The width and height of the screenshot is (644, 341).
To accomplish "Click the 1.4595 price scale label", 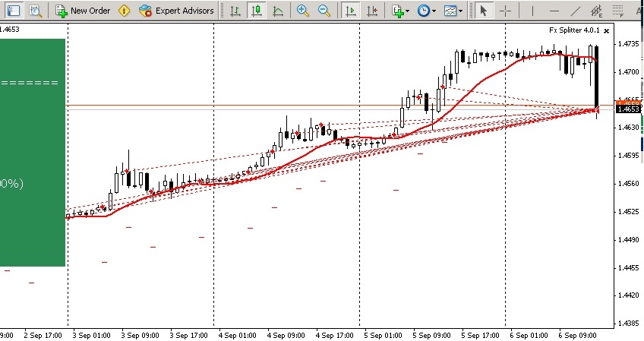I will tap(628, 156).
